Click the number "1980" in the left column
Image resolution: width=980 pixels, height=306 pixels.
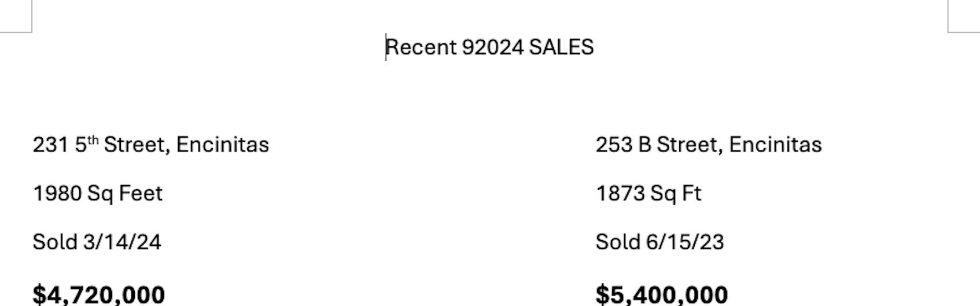(57, 193)
